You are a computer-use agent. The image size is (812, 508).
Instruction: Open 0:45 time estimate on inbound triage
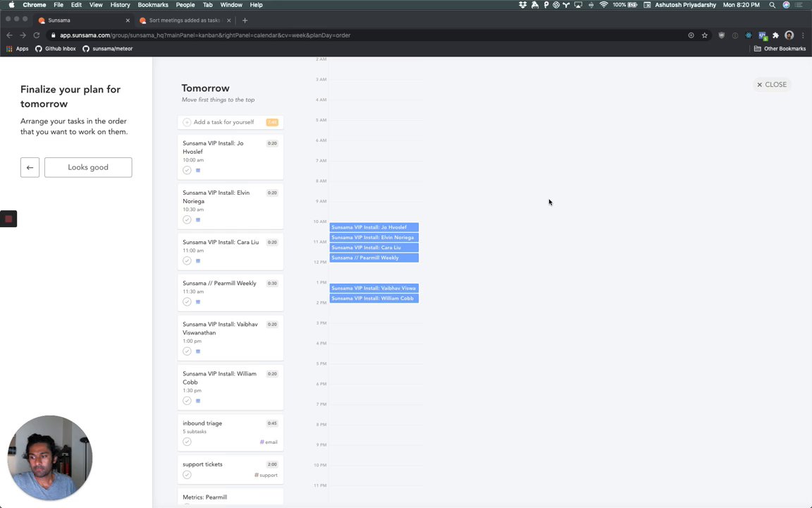(272, 423)
